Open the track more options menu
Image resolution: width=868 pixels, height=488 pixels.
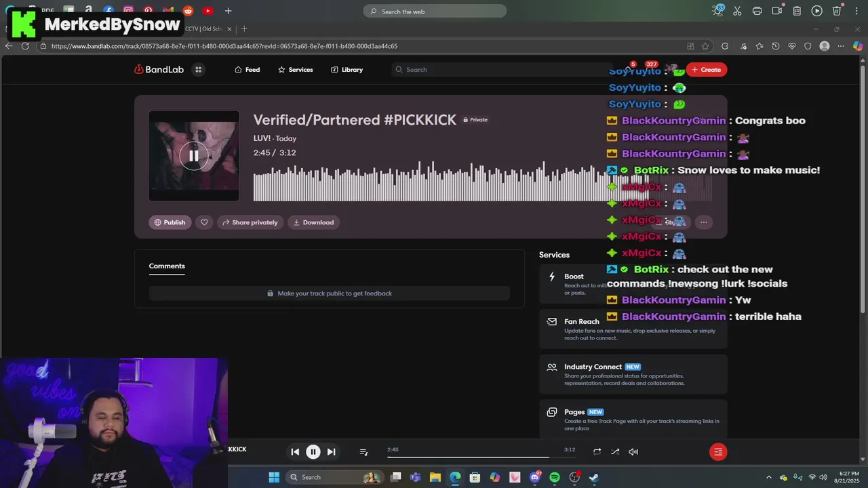(x=703, y=222)
